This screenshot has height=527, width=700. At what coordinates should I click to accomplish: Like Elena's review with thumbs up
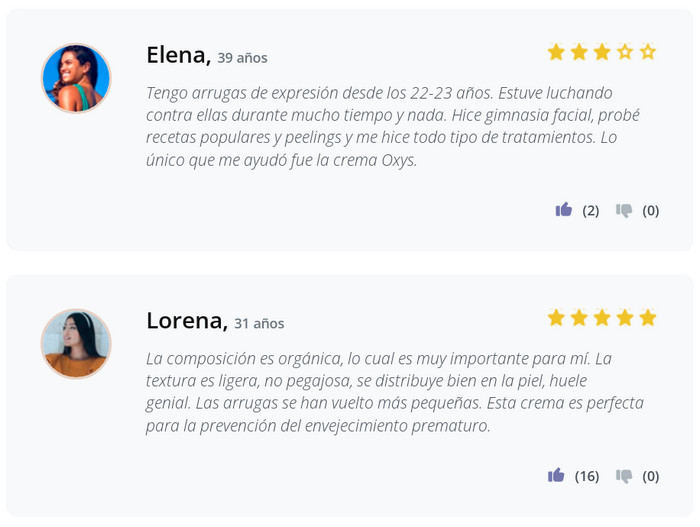[564, 210]
